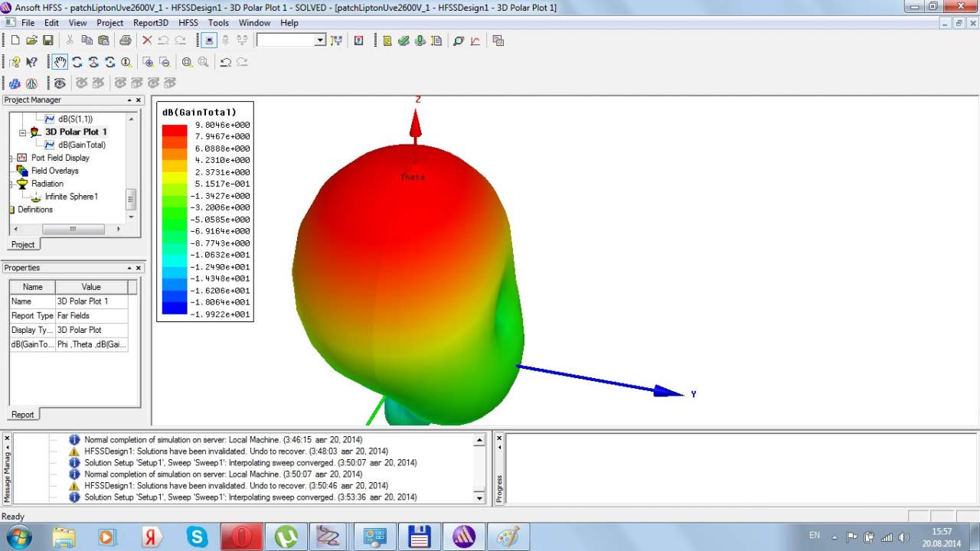Expand the Port Field Display tree node

click(11, 158)
